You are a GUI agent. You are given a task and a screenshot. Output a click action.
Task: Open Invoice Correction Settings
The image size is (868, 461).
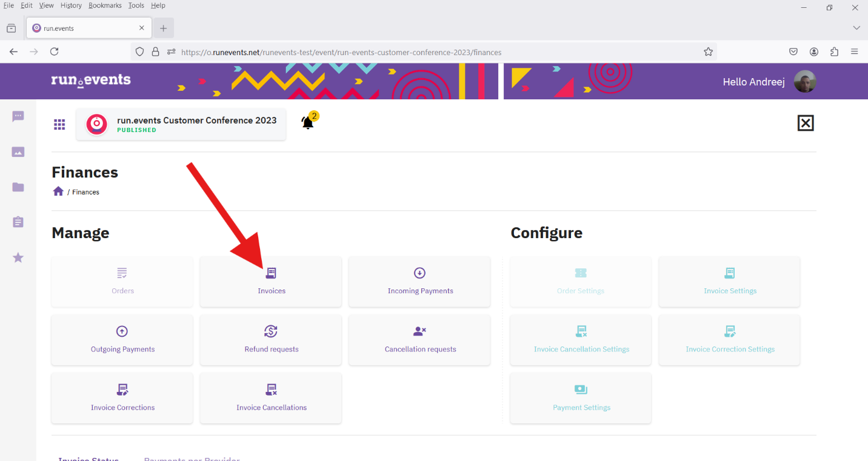click(730, 340)
